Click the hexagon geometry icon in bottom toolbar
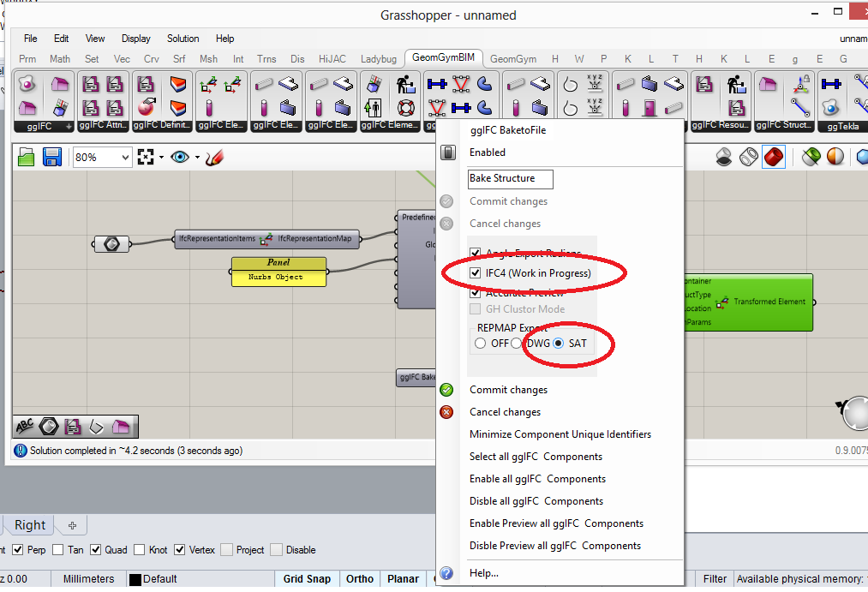Viewport: 868px width, 592px height. [x=49, y=426]
